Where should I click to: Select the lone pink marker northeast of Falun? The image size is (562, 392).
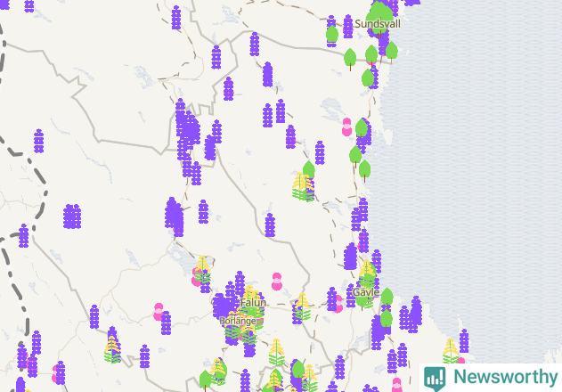click(277, 282)
